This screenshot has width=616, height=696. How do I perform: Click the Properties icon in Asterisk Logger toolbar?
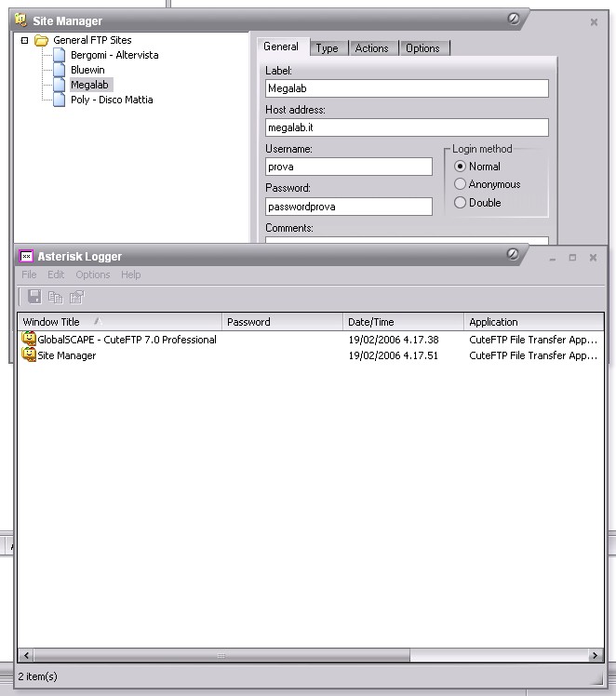[77, 297]
